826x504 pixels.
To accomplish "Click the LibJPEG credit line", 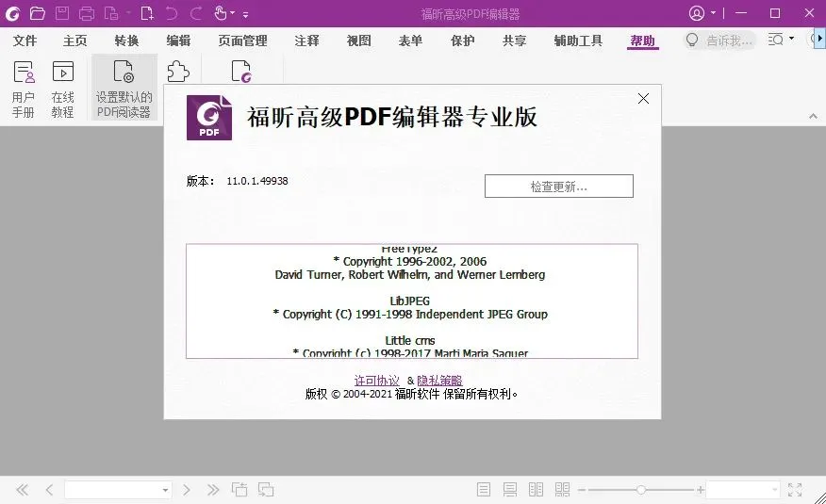I will coord(410,301).
